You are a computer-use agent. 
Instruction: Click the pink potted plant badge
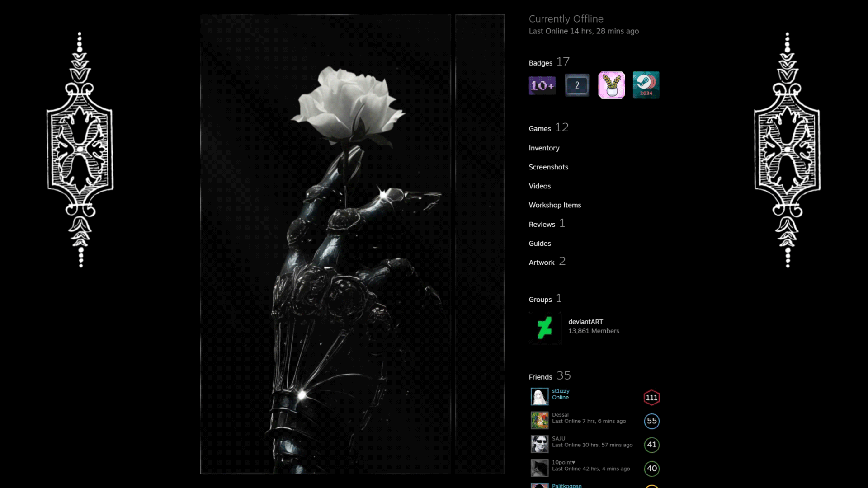[611, 85]
